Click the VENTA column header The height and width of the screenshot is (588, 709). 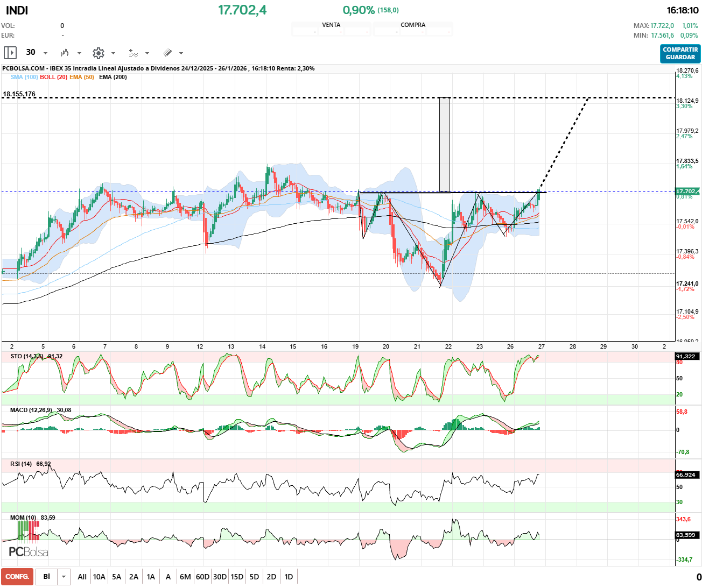coord(331,24)
